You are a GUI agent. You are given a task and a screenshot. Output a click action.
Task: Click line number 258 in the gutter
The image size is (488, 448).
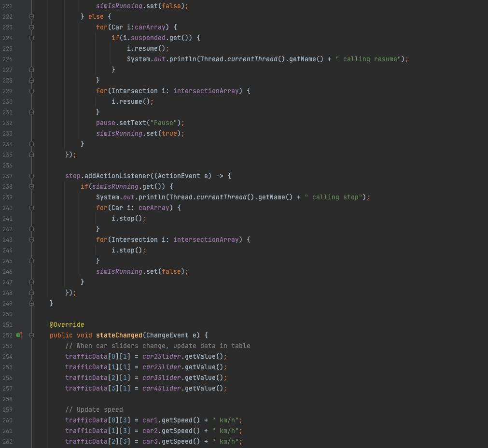(7, 399)
